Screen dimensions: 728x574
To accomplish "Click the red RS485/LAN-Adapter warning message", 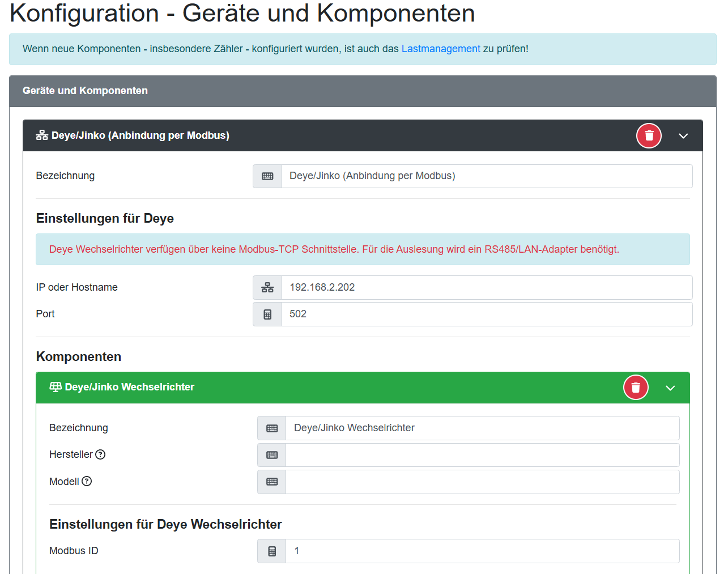I will click(334, 249).
